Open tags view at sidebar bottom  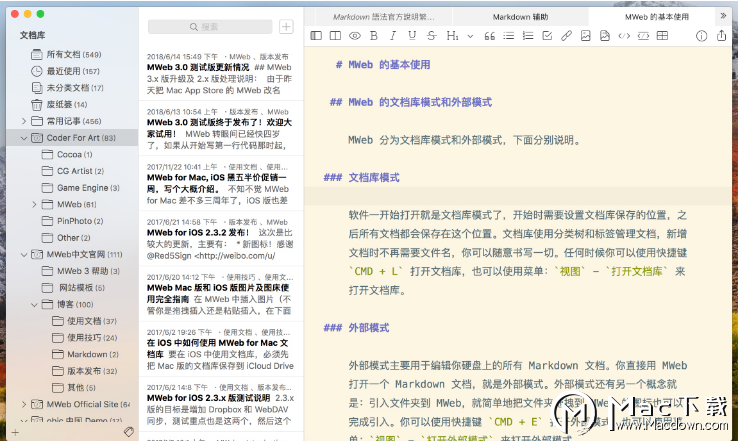pos(128,432)
